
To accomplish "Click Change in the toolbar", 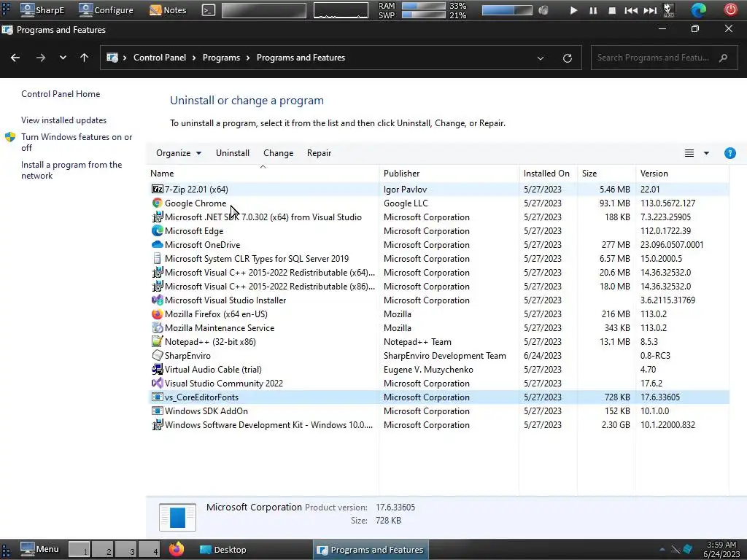I will [x=278, y=153].
